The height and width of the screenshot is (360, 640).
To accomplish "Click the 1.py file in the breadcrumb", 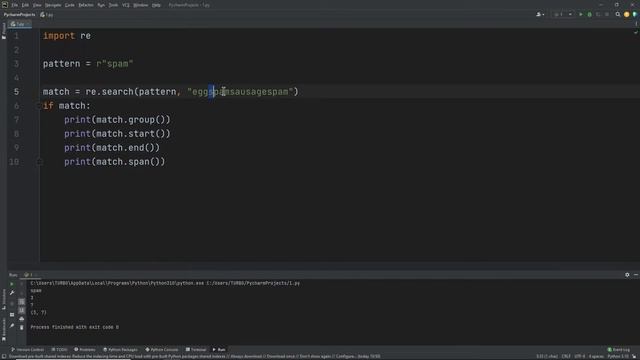I will pyautogui.click(x=47, y=15).
